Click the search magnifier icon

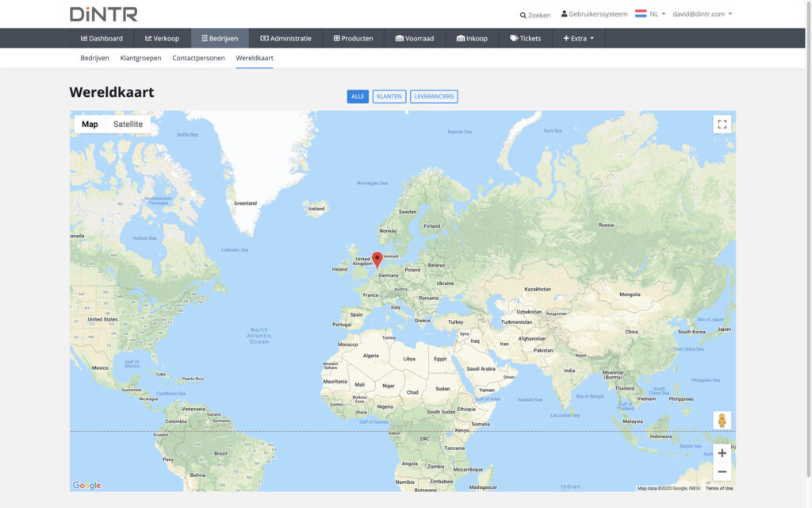(x=523, y=16)
